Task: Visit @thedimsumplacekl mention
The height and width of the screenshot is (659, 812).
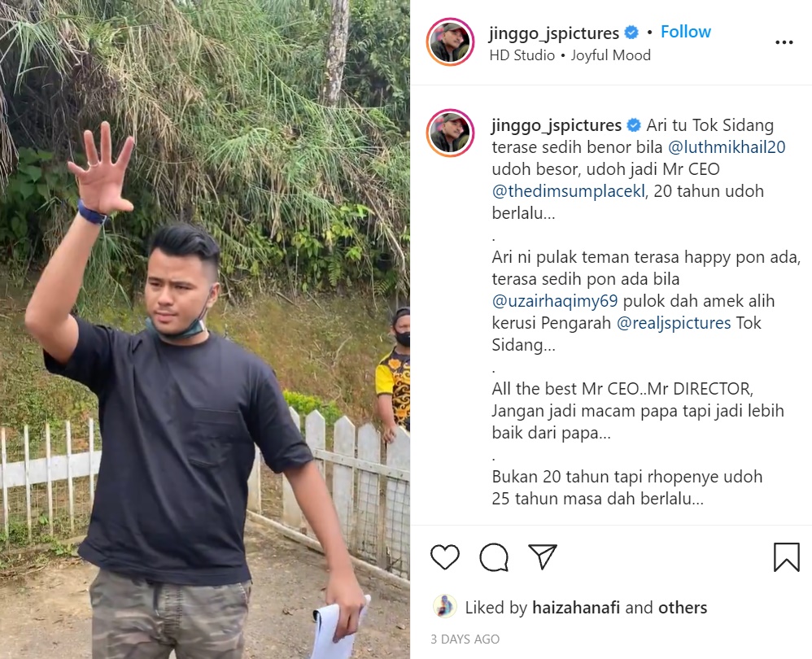Action: (x=569, y=191)
